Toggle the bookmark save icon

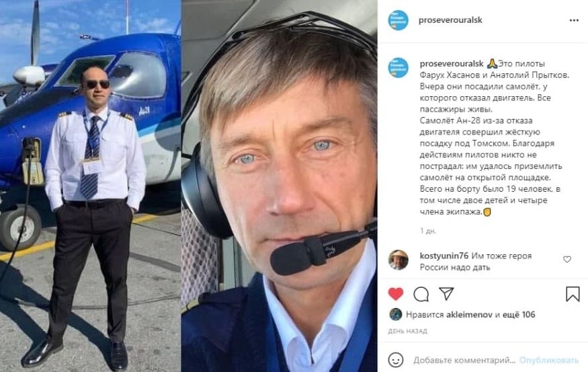pos(573,294)
